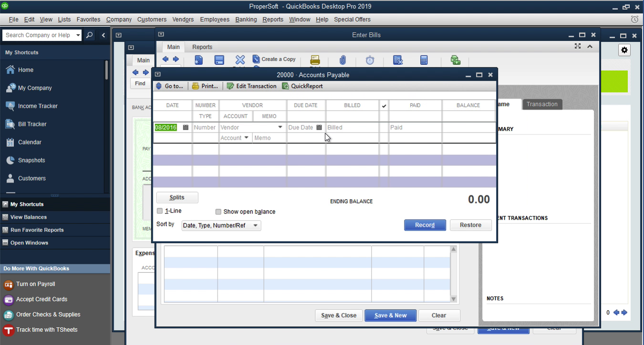Open Customers shortcut in sidebar
Image resolution: width=644 pixels, height=345 pixels.
31,178
